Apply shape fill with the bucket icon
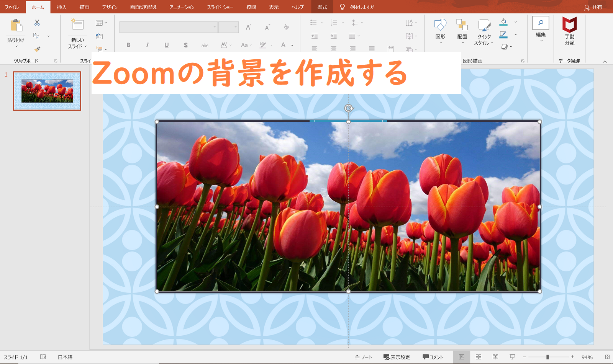 (504, 22)
